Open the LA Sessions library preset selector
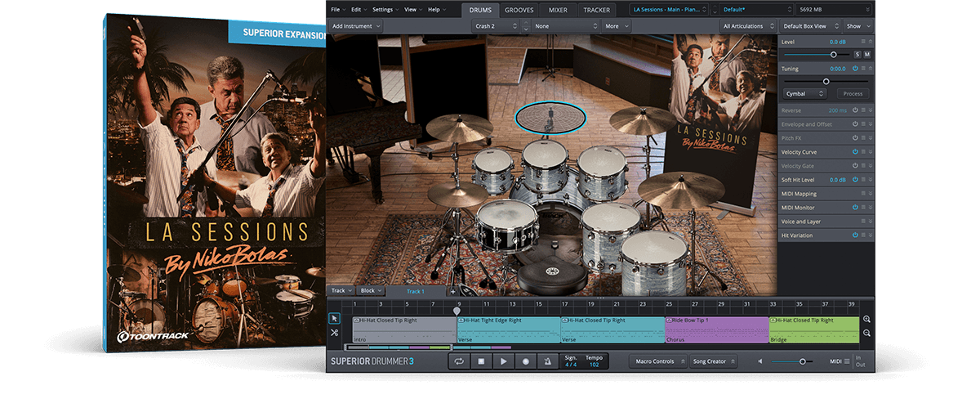 click(x=670, y=10)
